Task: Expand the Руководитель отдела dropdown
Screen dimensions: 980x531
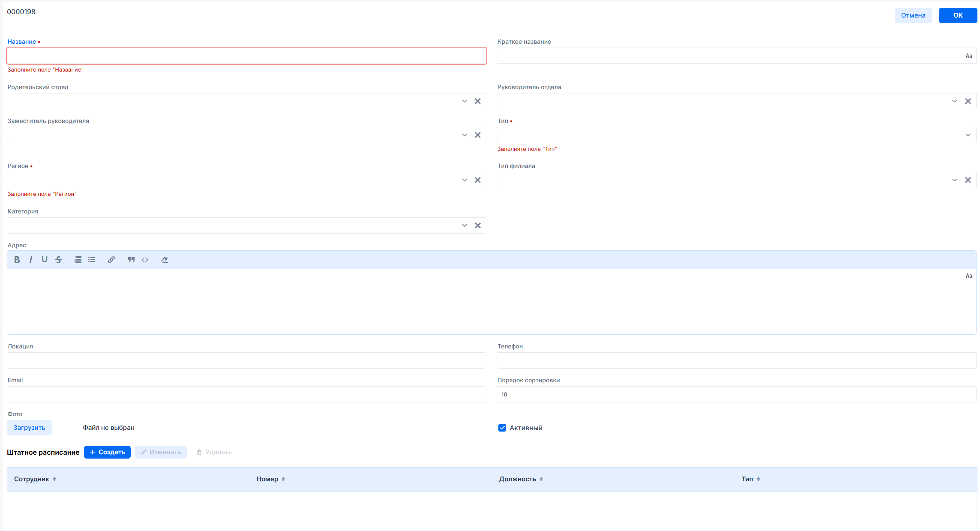Action: (x=954, y=101)
